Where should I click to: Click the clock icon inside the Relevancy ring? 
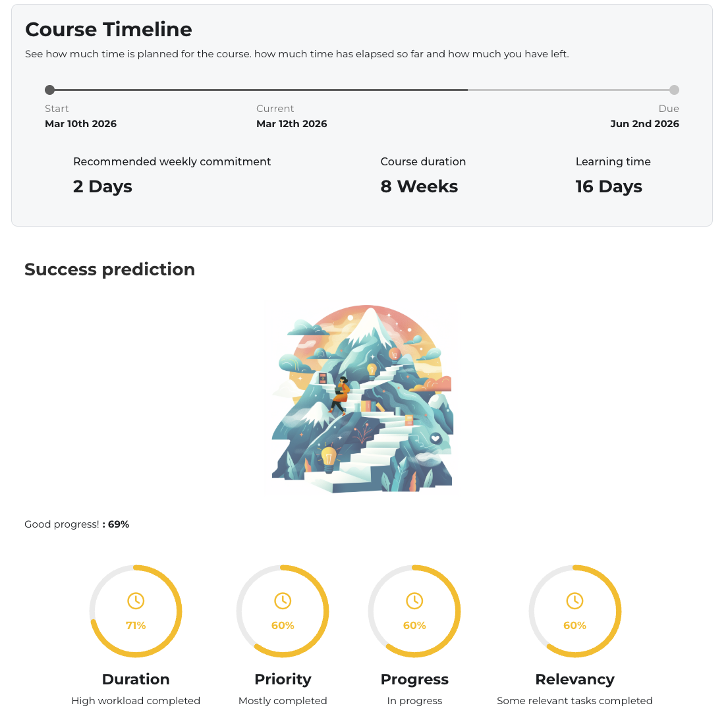click(574, 600)
